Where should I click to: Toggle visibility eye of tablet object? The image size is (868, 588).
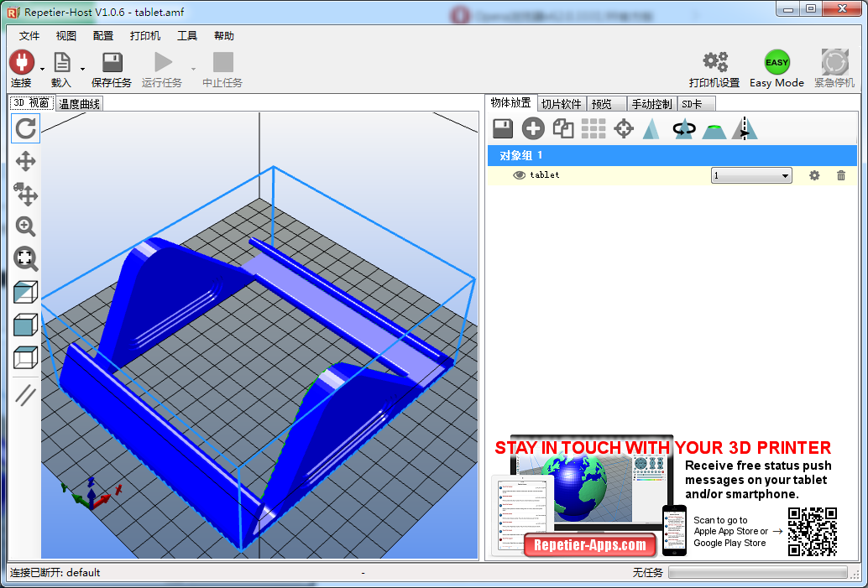tap(520, 175)
